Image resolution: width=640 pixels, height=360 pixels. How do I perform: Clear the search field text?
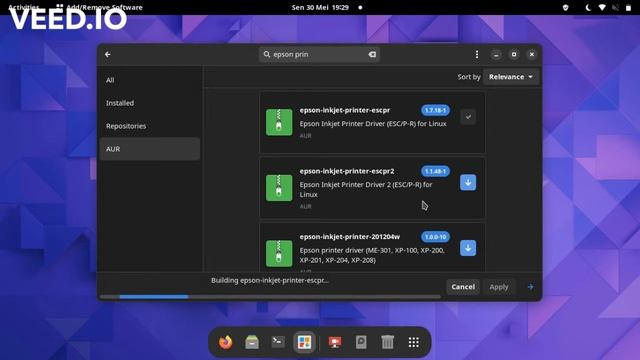[372, 54]
